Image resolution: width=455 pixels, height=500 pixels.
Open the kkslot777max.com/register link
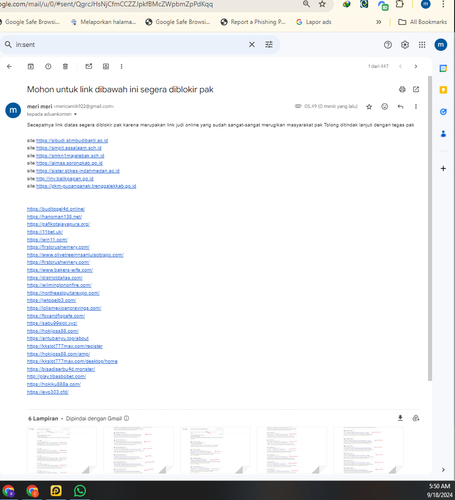[65, 346]
